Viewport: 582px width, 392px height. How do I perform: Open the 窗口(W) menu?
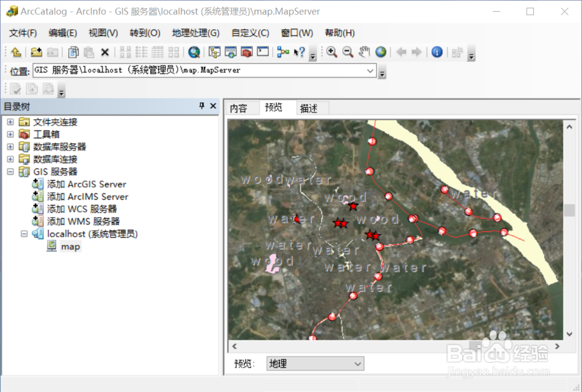point(297,33)
